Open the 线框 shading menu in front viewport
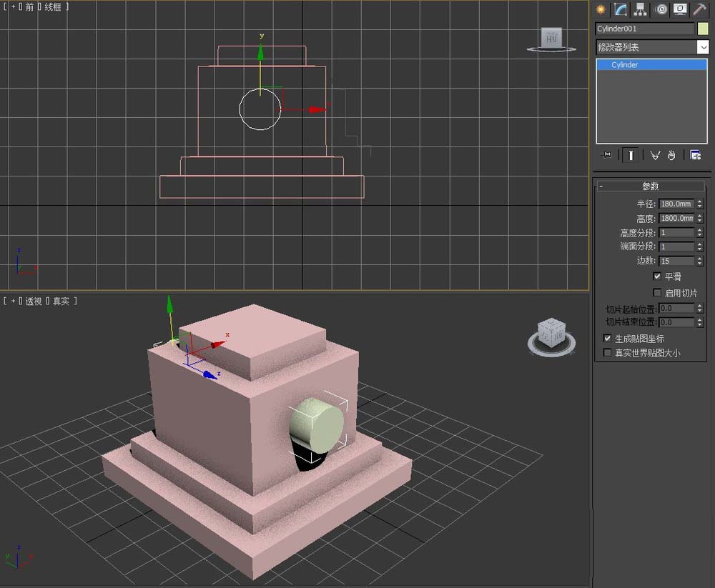The height and width of the screenshot is (588, 715). click(53, 6)
